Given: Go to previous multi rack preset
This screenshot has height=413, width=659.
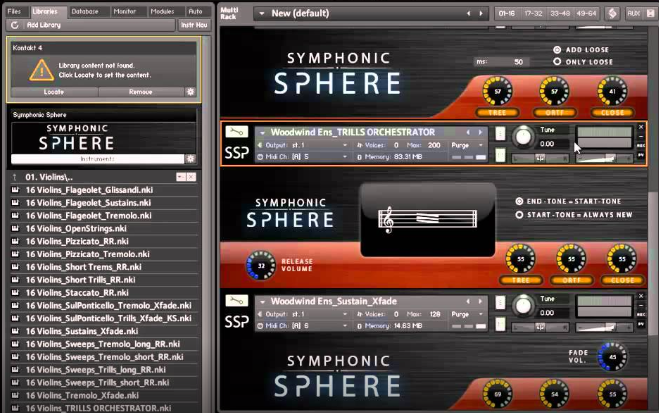Looking at the screenshot, I should pos(469,13).
